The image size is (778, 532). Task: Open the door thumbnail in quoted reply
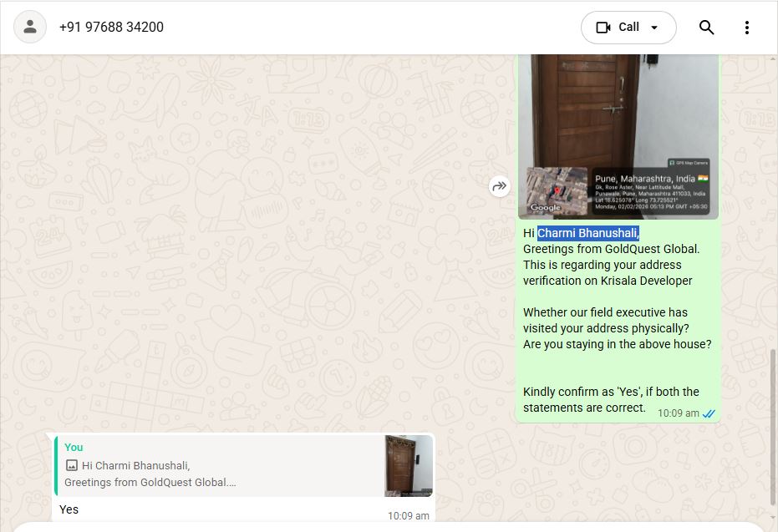coord(409,465)
